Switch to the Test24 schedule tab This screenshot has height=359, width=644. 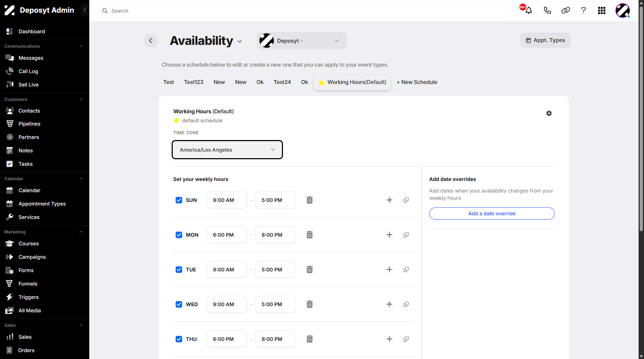[282, 82]
